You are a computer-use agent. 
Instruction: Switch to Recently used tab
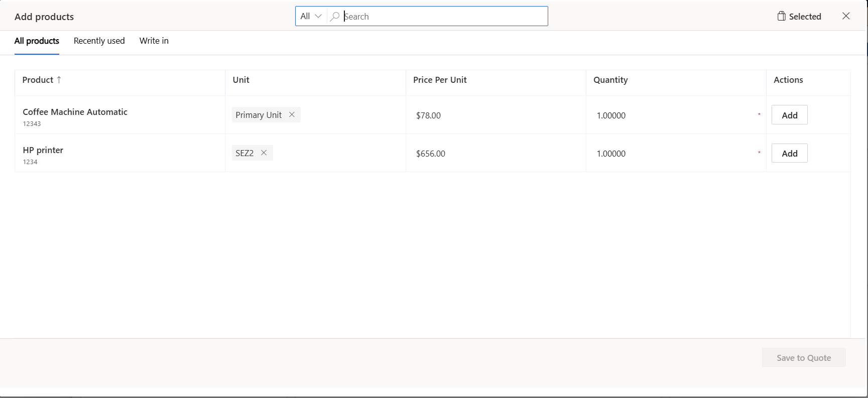point(99,41)
